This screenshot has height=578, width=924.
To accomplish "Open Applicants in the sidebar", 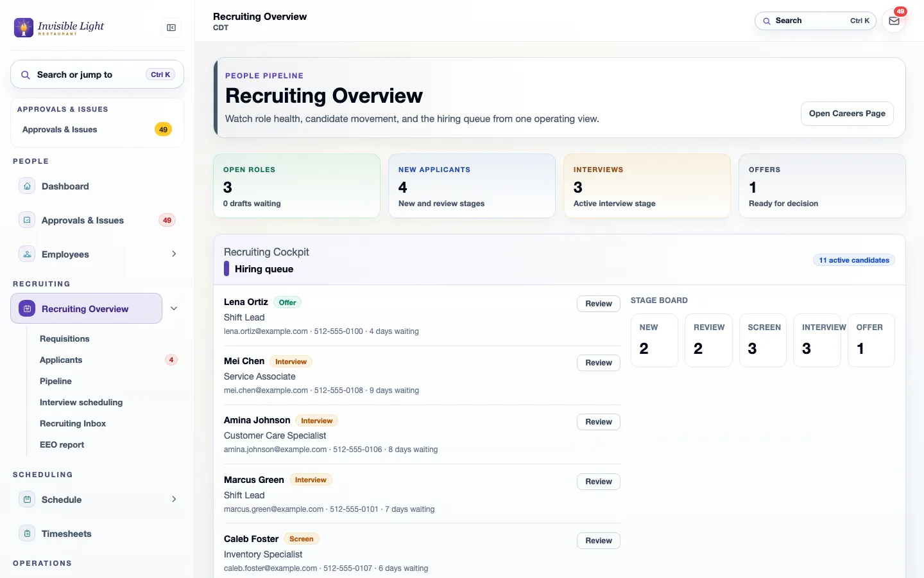I will click(61, 360).
